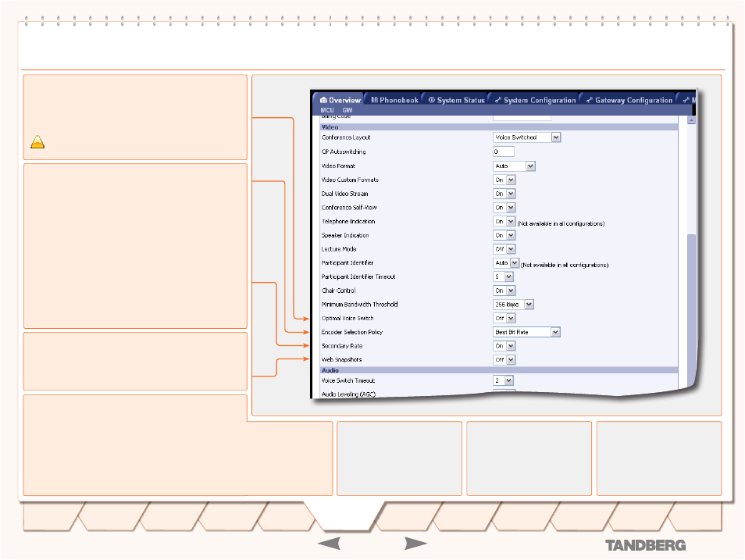
Task: Open the Lecture Mode dropdown
Action: click(x=504, y=248)
